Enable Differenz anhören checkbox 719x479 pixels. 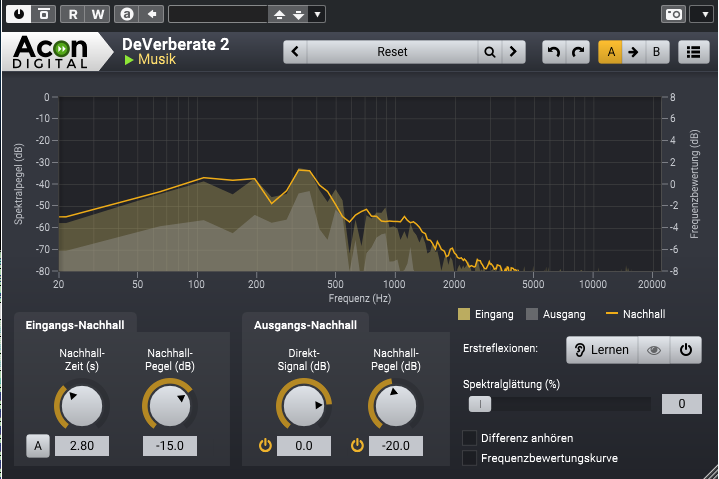(x=469, y=438)
